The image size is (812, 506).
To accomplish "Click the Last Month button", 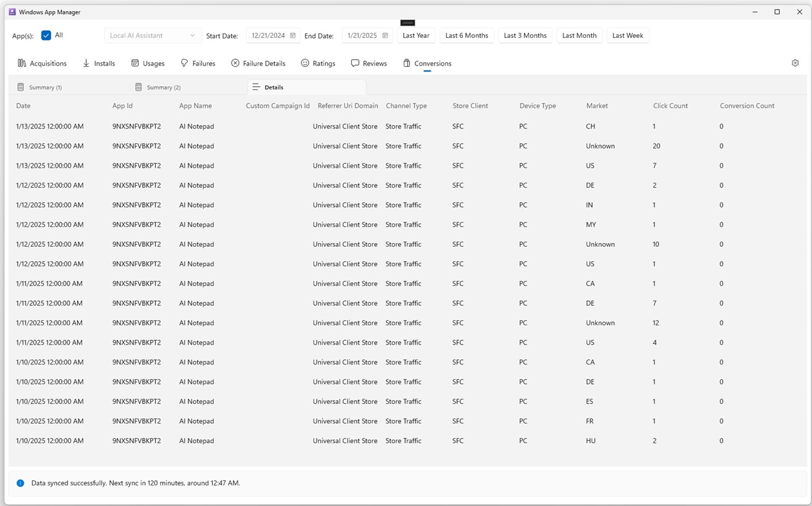I will click(x=579, y=35).
